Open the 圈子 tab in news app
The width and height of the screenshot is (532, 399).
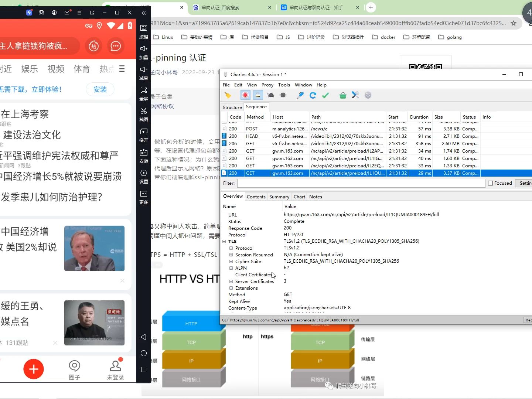coord(74,370)
